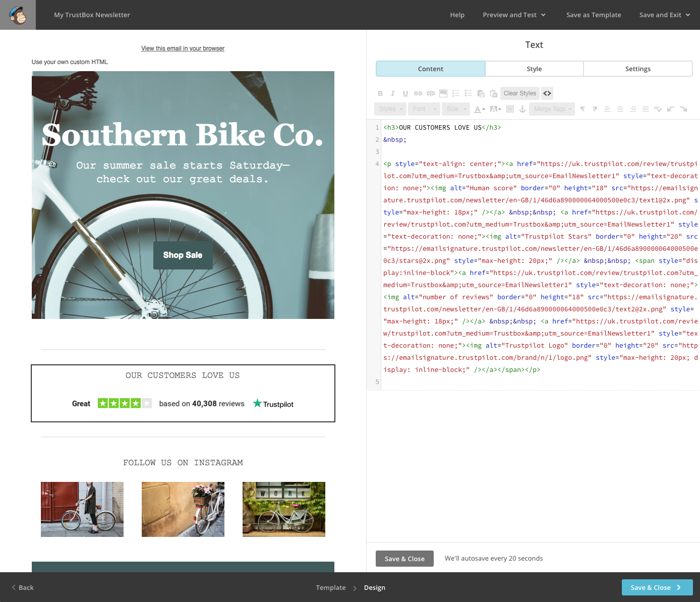
Task: Click the Southern Bike Co. hero image
Action: (x=183, y=195)
